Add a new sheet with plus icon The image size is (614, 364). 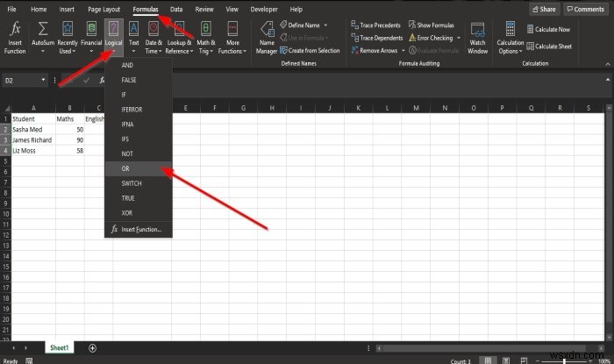click(x=92, y=348)
